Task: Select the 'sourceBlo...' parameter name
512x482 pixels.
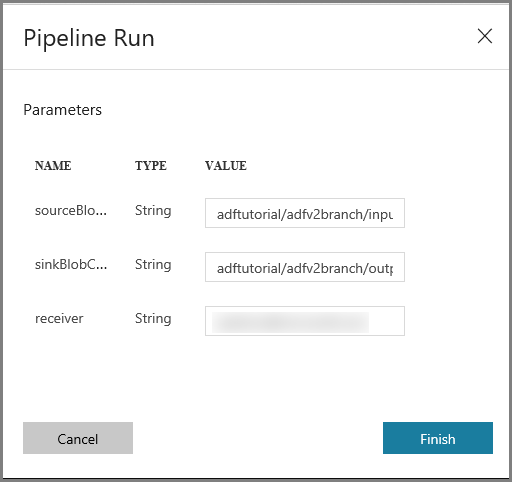Action: coord(71,211)
